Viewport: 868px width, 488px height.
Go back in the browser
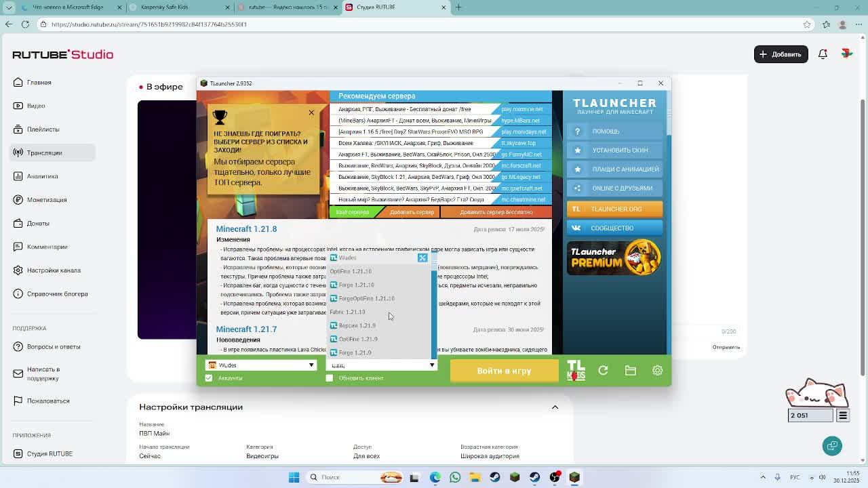click(x=9, y=24)
